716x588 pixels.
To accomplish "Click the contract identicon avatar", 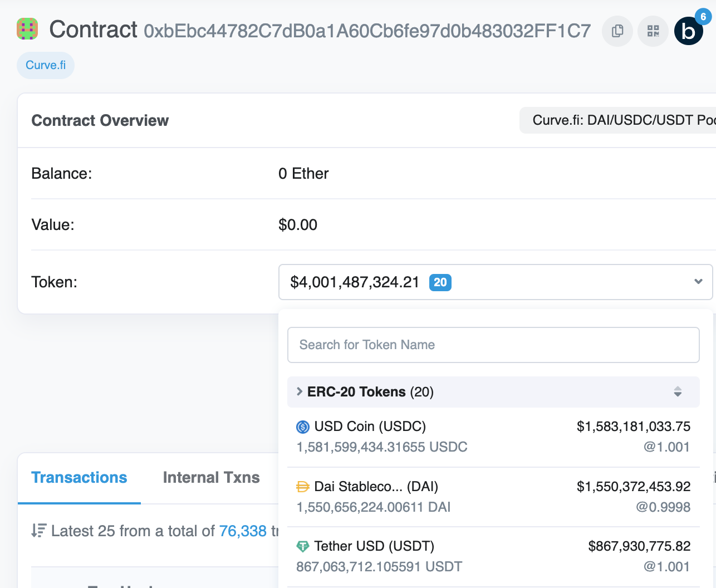I will (27, 29).
